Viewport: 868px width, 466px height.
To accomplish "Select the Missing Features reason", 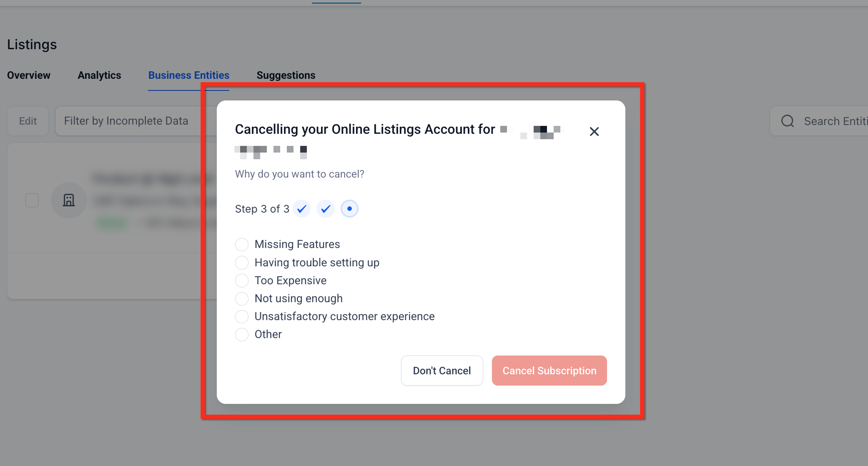I will (242, 244).
